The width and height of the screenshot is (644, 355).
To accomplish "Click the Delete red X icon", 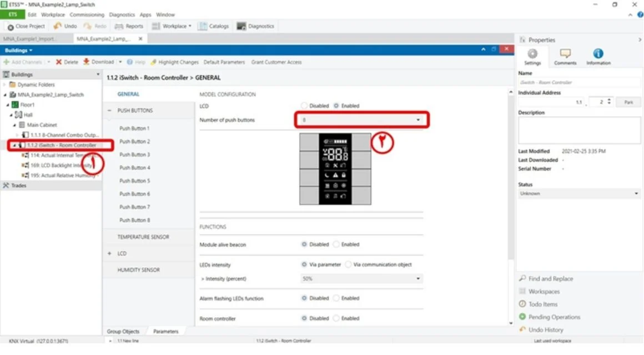I will pyautogui.click(x=59, y=62).
